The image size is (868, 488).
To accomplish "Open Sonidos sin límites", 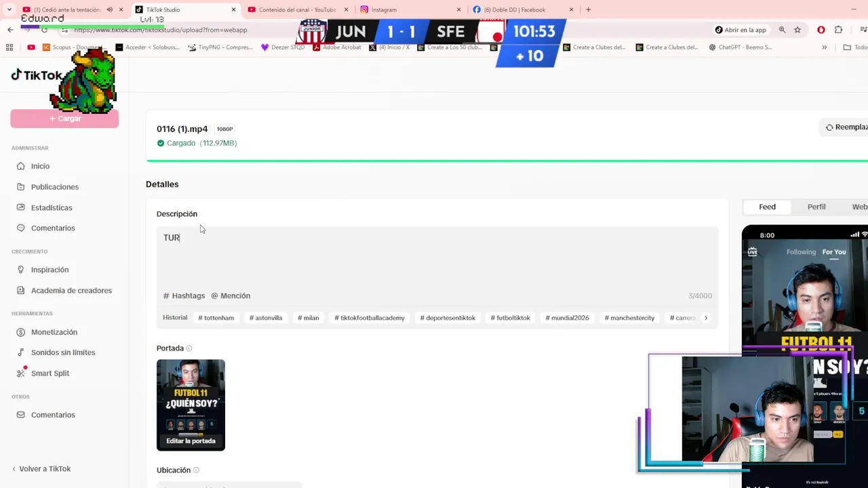I will [63, 352].
